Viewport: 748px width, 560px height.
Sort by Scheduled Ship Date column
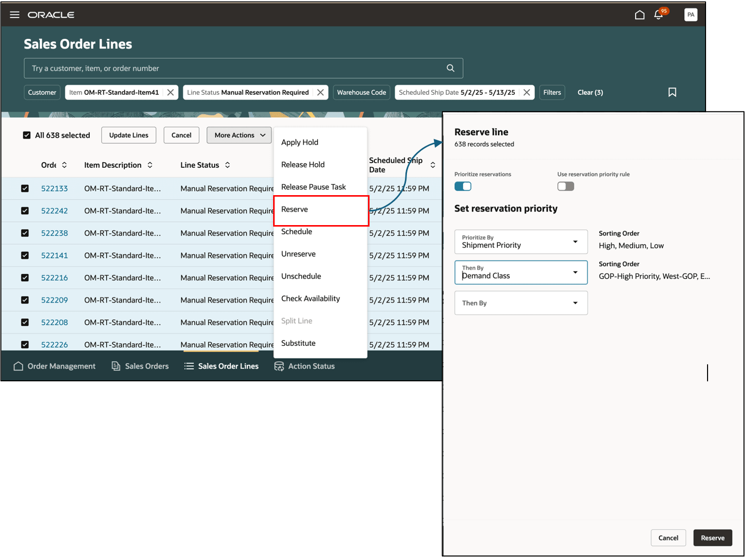432,165
